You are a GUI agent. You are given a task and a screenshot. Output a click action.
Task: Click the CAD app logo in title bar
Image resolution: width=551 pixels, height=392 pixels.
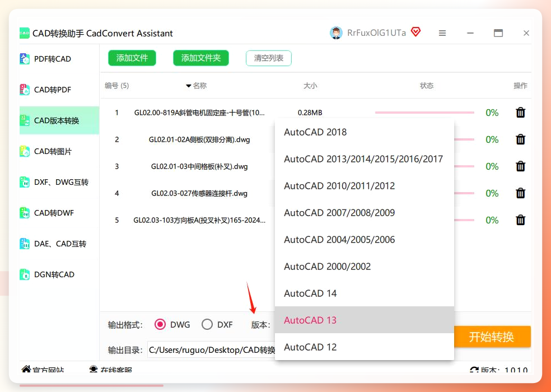(x=24, y=34)
